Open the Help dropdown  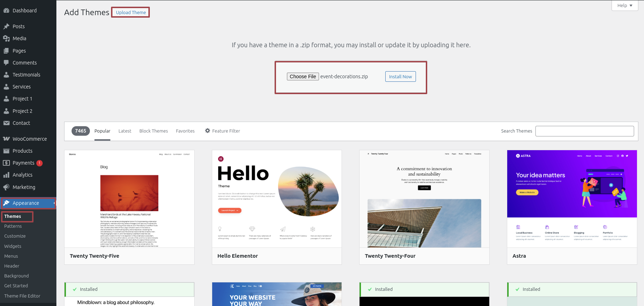pos(625,5)
